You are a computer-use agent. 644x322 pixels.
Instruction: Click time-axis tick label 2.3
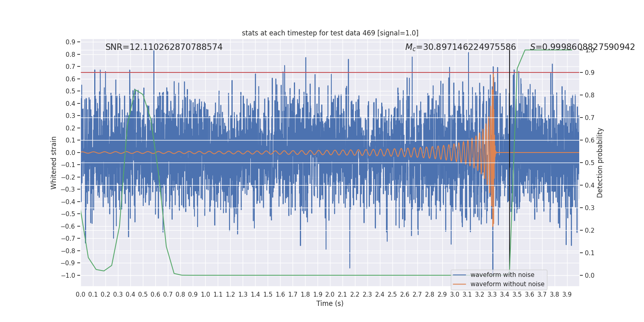367,294
